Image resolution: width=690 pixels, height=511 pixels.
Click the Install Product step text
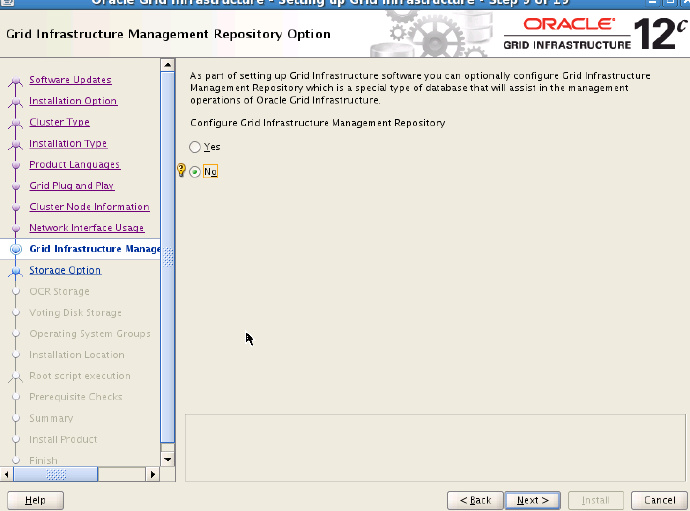click(63, 439)
